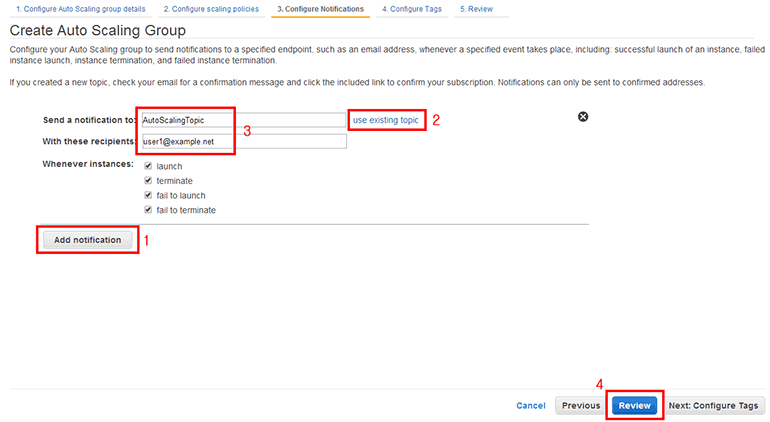Select the Configure Notifications tab

[320, 9]
